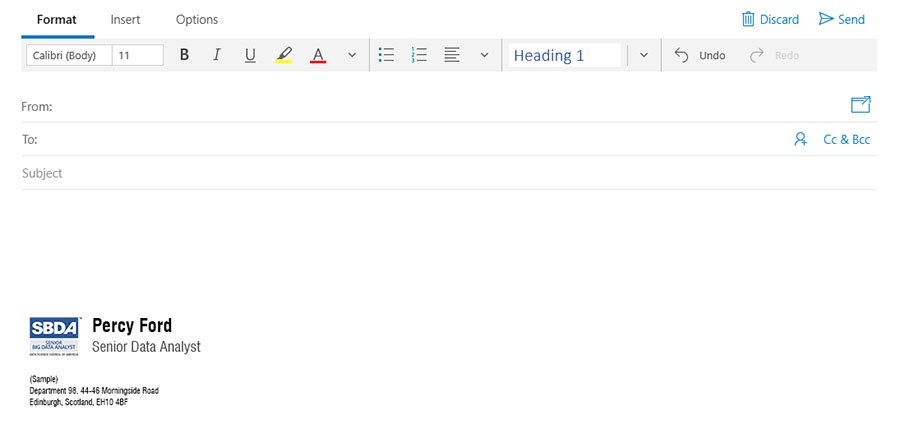Viewport: 900px width, 429px height.
Task: Open message in new window
Action: (x=860, y=105)
